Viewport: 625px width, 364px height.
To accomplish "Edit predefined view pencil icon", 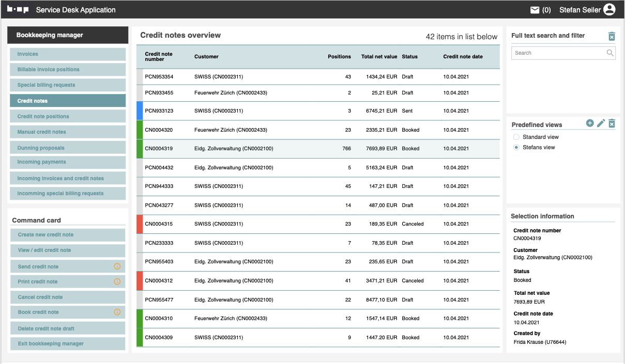I will pos(601,123).
